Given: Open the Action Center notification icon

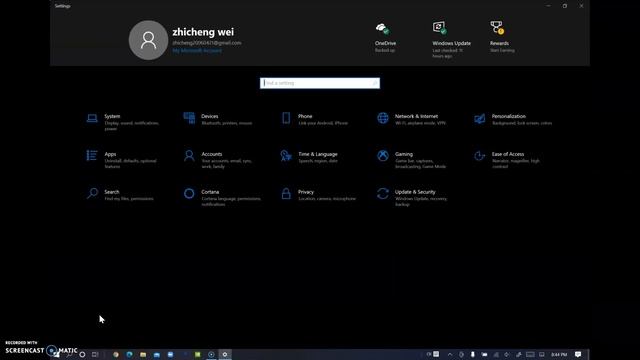Looking at the screenshot, I should (x=578, y=354).
